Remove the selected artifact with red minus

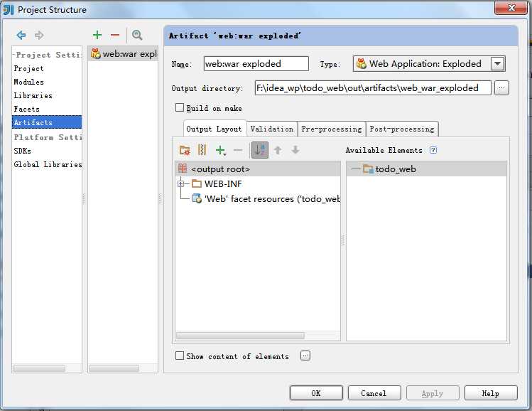[x=115, y=35]
